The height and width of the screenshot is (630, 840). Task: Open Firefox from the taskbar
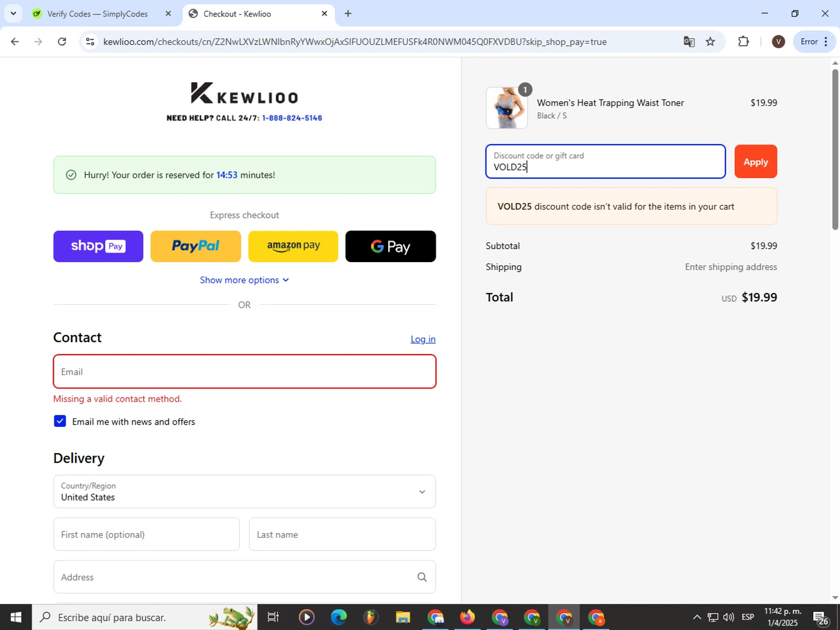(x=467, y=617)
